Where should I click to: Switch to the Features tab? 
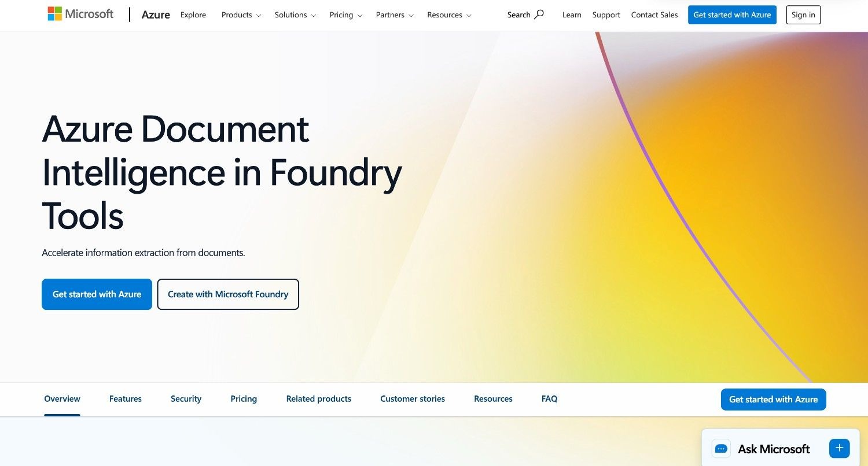click(126, 399)
